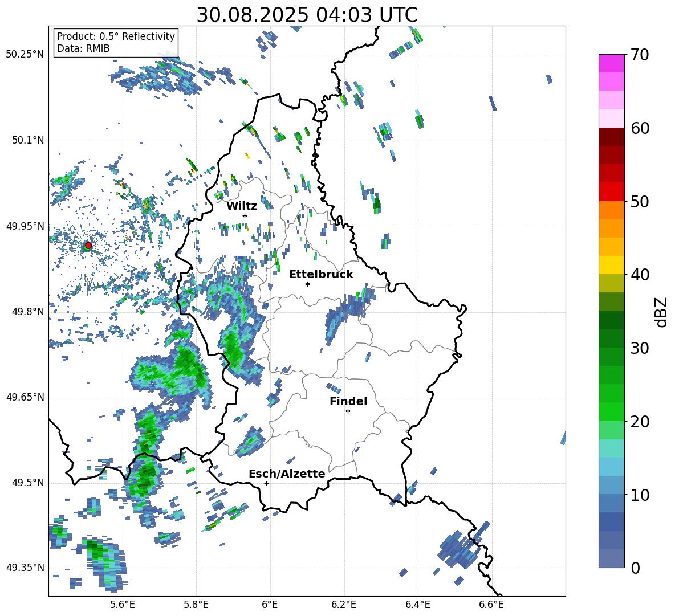Click the Ettelbruck station cross marker
Viewport: 675px width, 616px height.
pyautogui.click(x=307, y=284)
